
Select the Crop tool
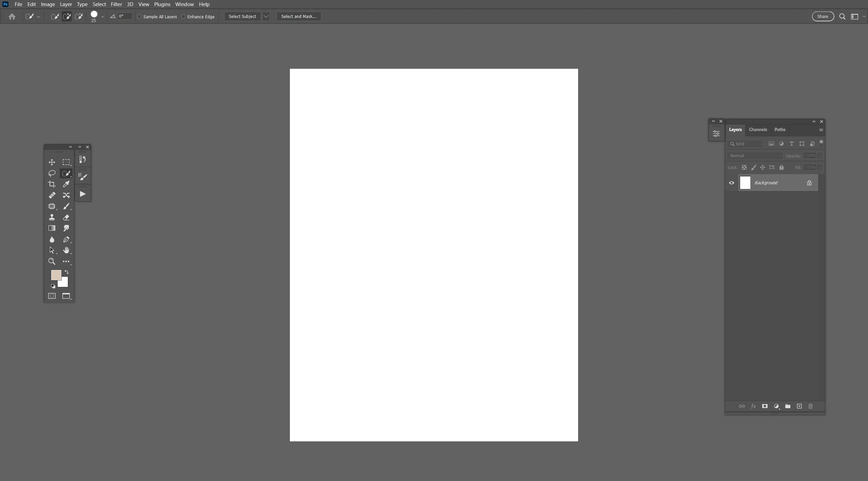point(52,184)
